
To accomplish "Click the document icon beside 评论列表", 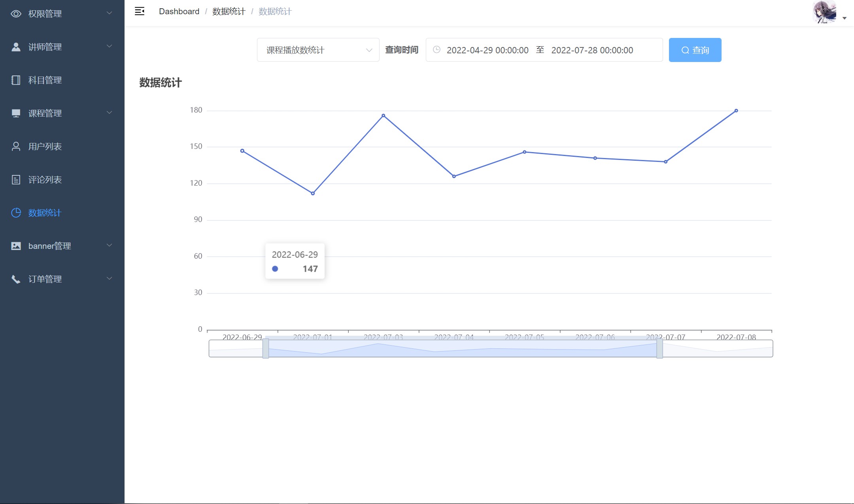I will tap(16, 180).
